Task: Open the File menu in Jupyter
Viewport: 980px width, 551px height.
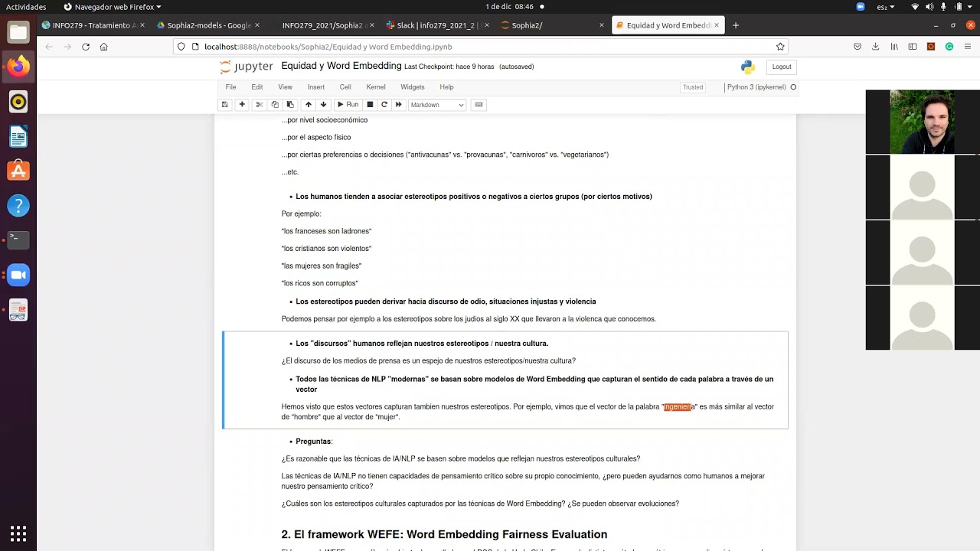Action: tap(230, 87)
